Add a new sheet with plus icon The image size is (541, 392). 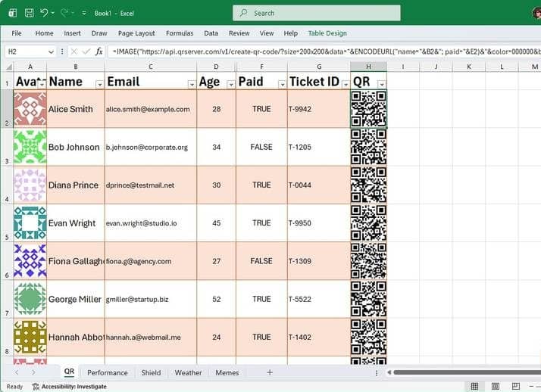(270, 372)
